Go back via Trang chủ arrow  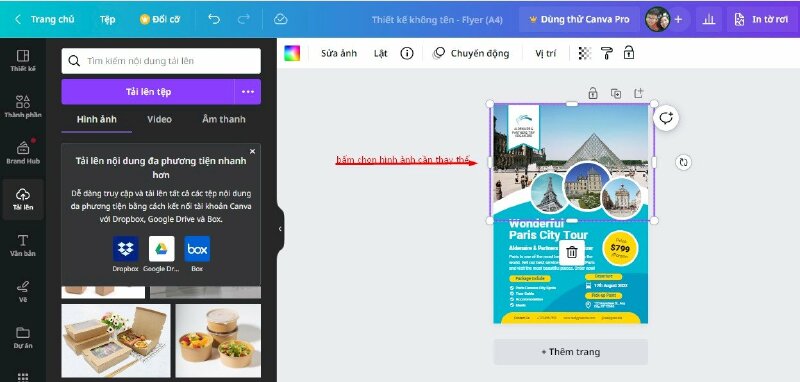(x=18, y=19)
